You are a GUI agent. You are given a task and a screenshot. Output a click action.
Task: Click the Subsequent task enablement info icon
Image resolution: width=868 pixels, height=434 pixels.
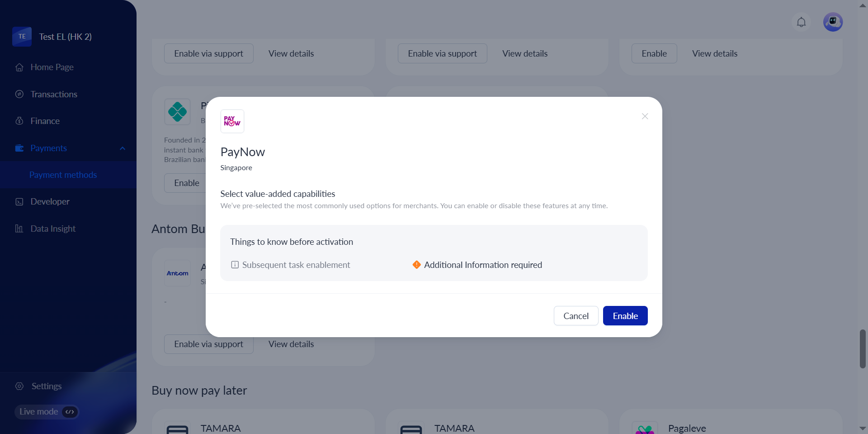click(x=235, y=265)
